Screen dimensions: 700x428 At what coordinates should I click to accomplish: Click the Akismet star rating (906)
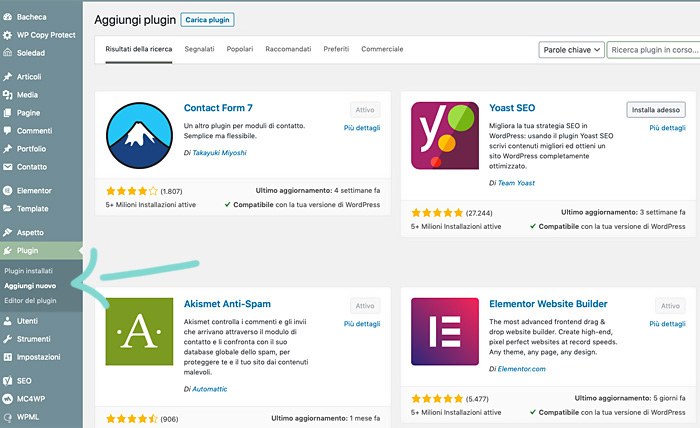tap(132, 419)
